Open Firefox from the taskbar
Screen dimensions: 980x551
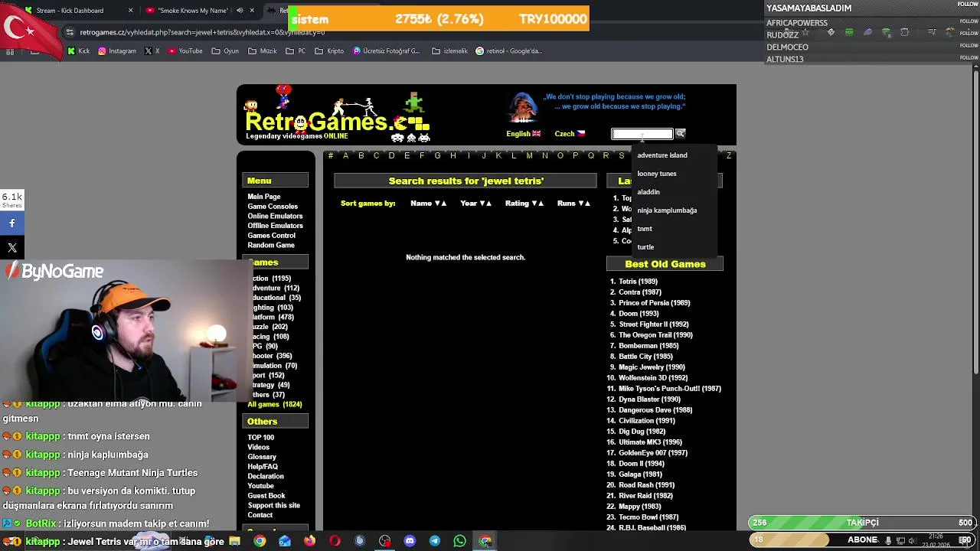click(309, 541)
